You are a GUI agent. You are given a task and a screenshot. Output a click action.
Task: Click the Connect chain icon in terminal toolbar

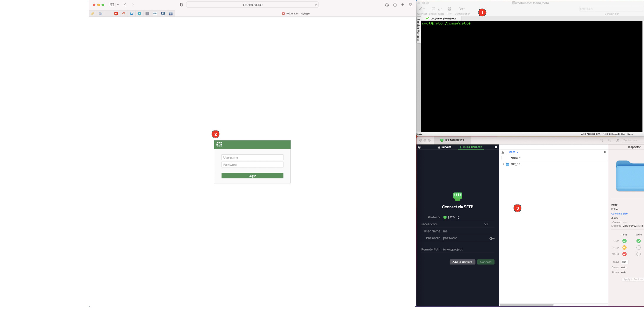(421, 9)
